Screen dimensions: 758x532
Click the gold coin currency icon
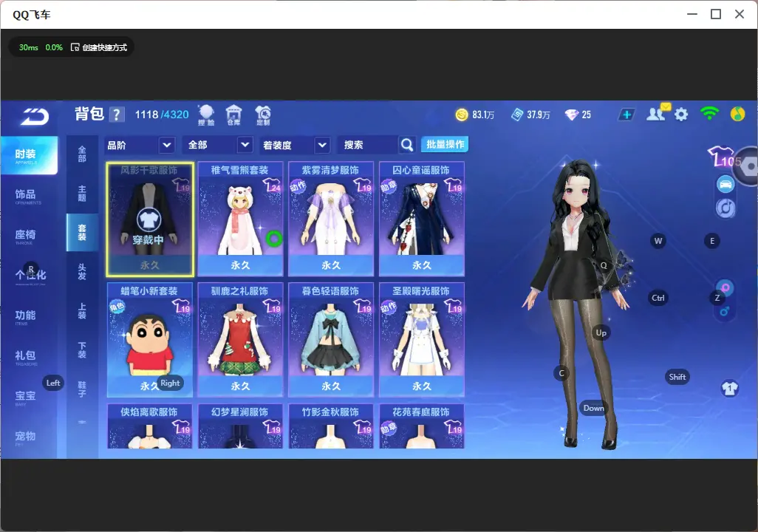(462, 115)
